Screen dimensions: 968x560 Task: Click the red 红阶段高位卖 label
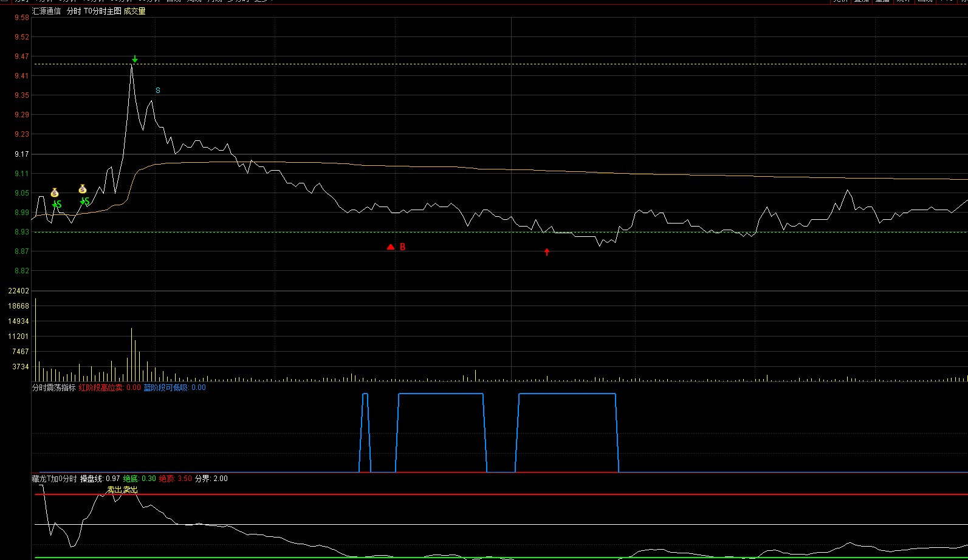[x=101, y=388]
